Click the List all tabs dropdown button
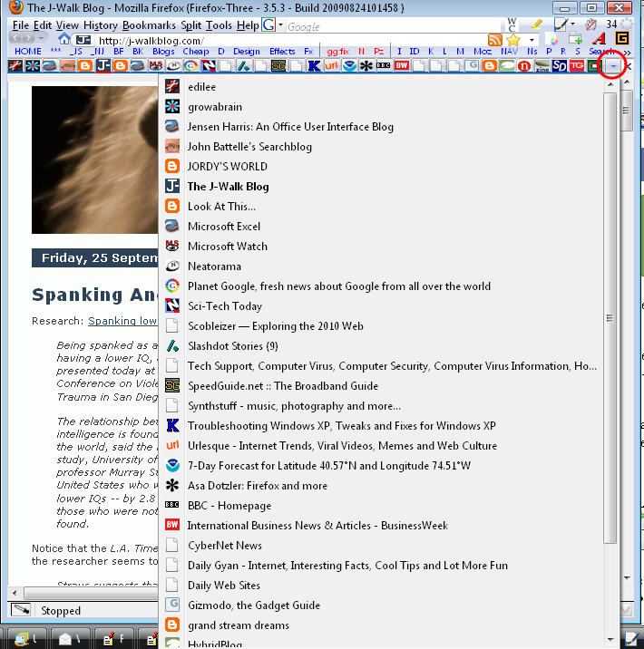This screenshot has width=644, height=649. tap(613, 66)
